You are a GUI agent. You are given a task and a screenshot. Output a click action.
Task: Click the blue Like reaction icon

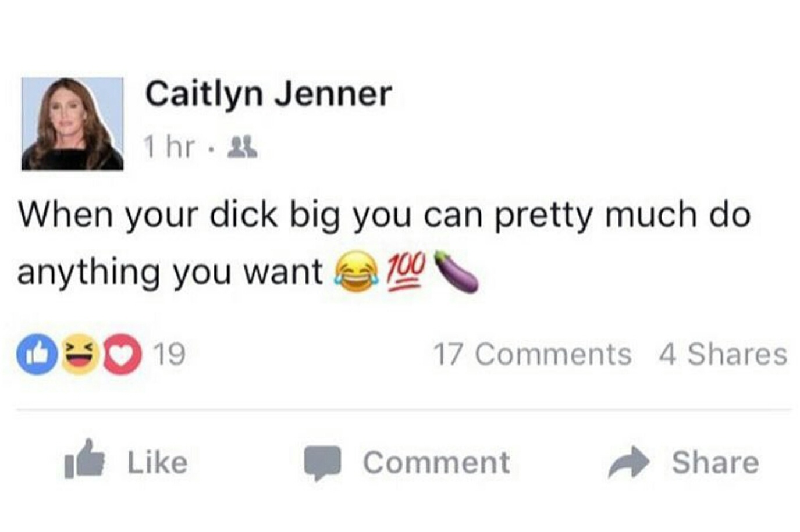pyautogui.click(x=37, y=354)
